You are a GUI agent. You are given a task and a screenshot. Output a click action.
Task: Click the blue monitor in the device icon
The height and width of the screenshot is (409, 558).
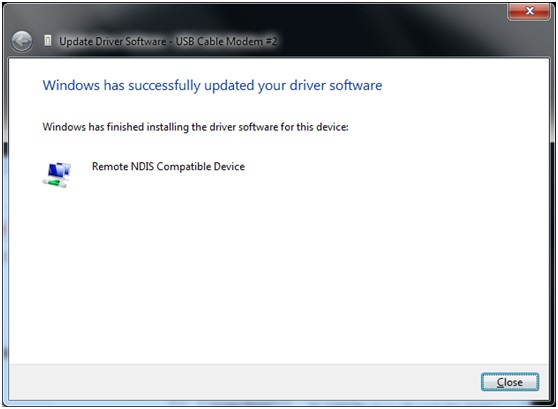57,169
